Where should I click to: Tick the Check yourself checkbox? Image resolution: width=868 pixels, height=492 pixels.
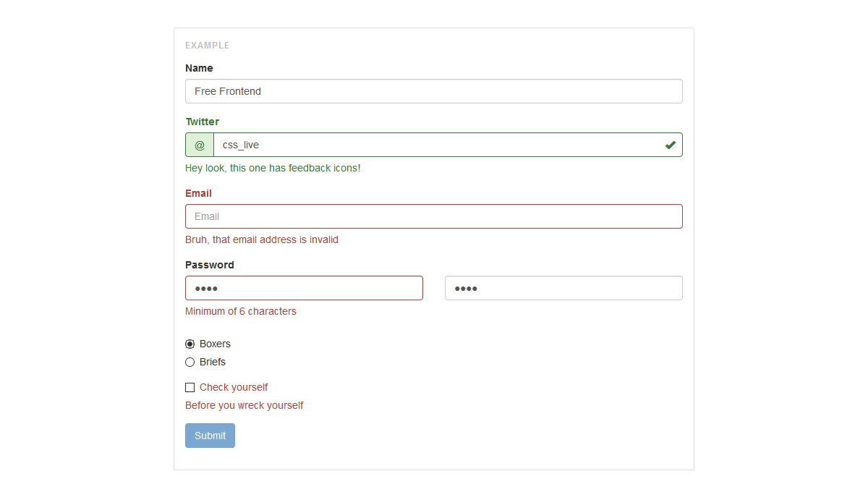pos(190,387)
